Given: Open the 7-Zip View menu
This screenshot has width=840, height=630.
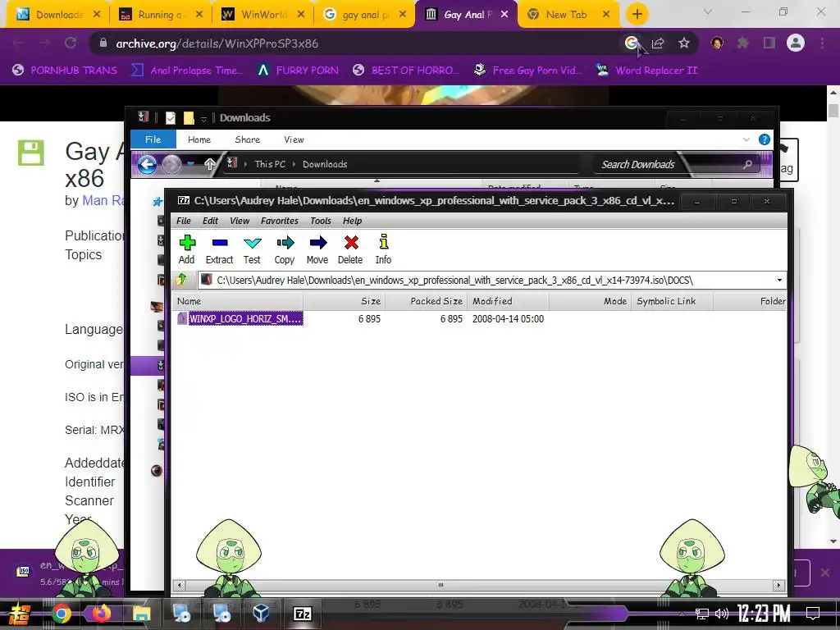Looking at the screenshot, I should tap(240, 221).
